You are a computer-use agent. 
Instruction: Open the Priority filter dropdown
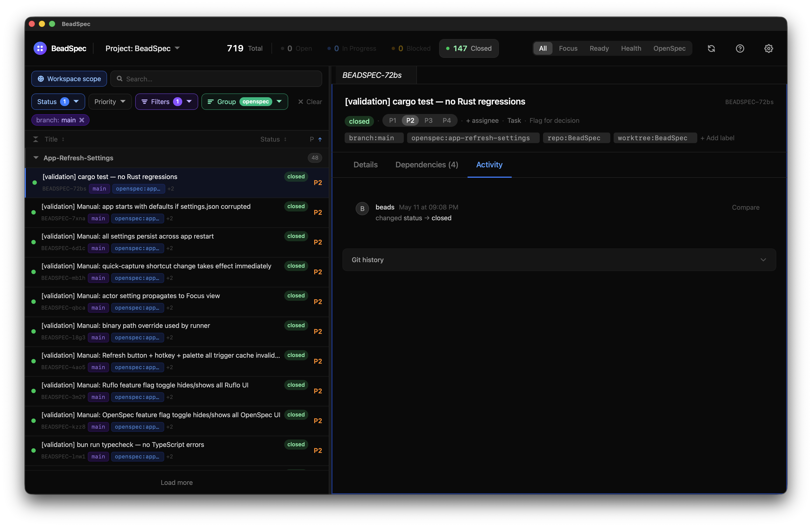click(x=110, y=102)
